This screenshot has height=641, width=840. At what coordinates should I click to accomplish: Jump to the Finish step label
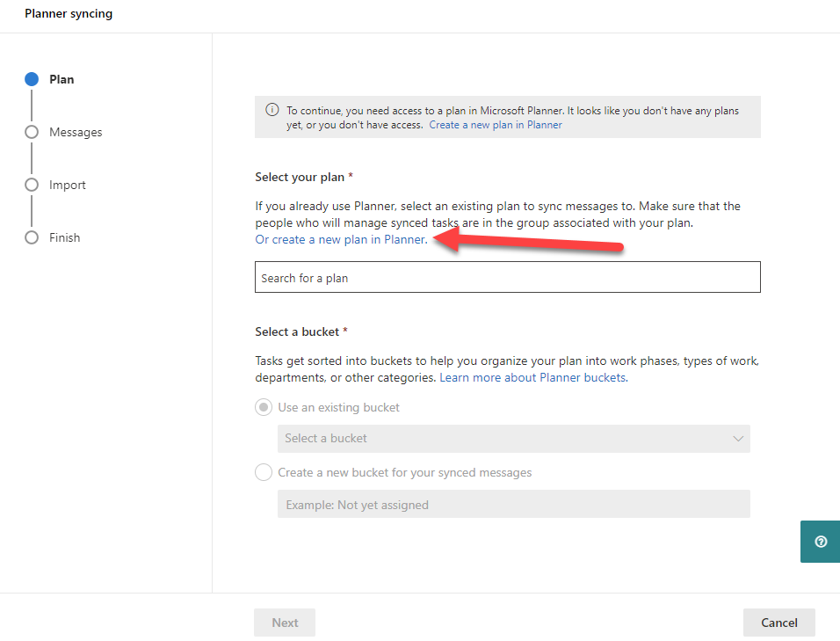pos(65,237)
